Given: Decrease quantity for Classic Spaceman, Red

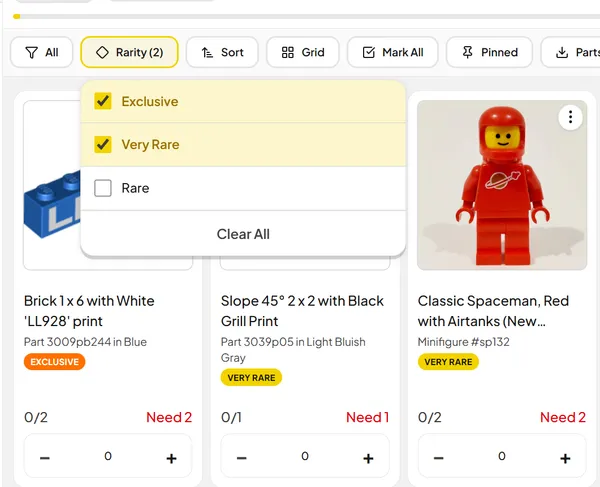Looking at the screenshot, I should (x=439, y=458).
